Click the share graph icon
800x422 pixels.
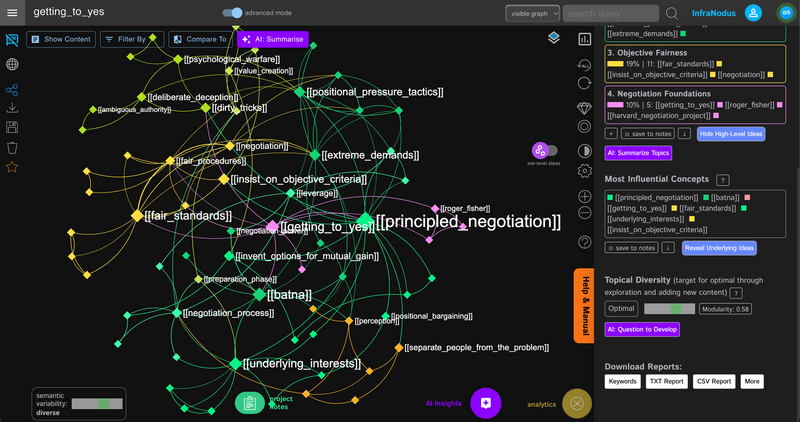pos(12,90)
